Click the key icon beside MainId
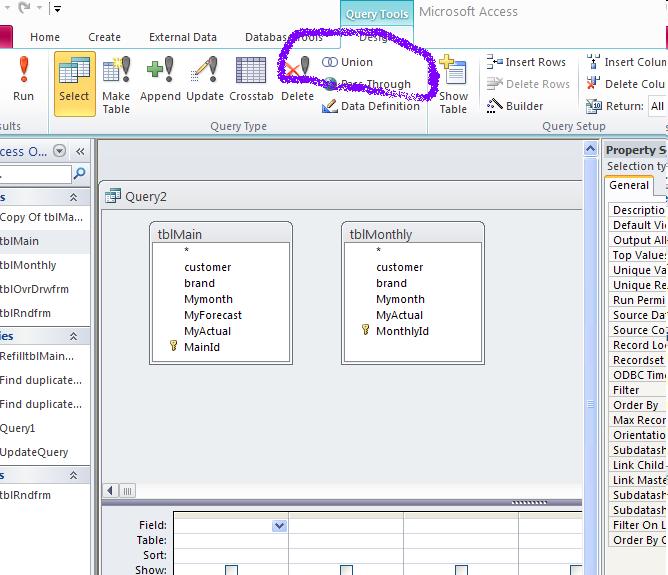 [173, 345]
